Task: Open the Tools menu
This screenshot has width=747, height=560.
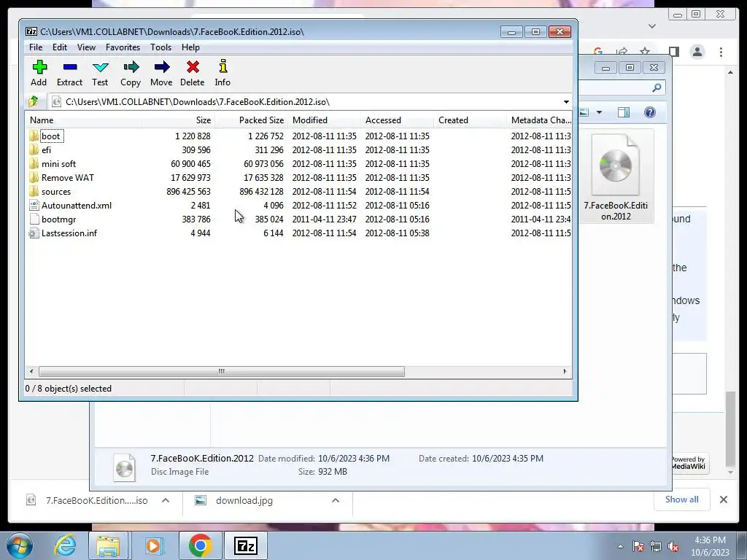Action: (160, 47)
